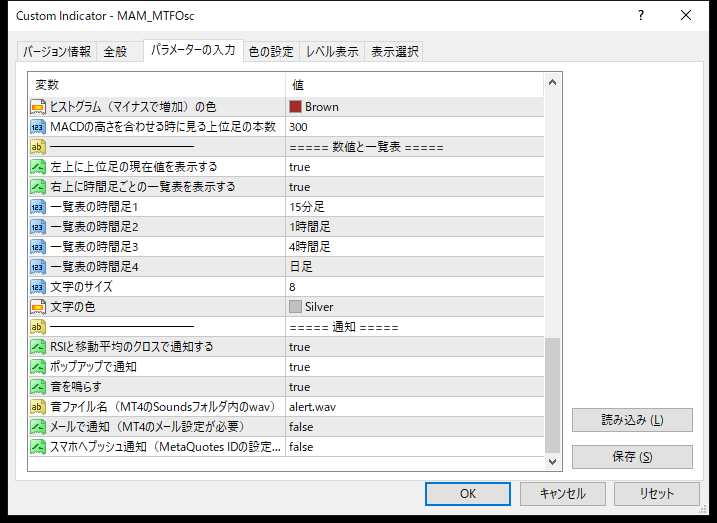Viewport: 717px width, 523px height.
Task: Click ab icon of 数値と一覧表 separator row
Action: pos(38,147)
